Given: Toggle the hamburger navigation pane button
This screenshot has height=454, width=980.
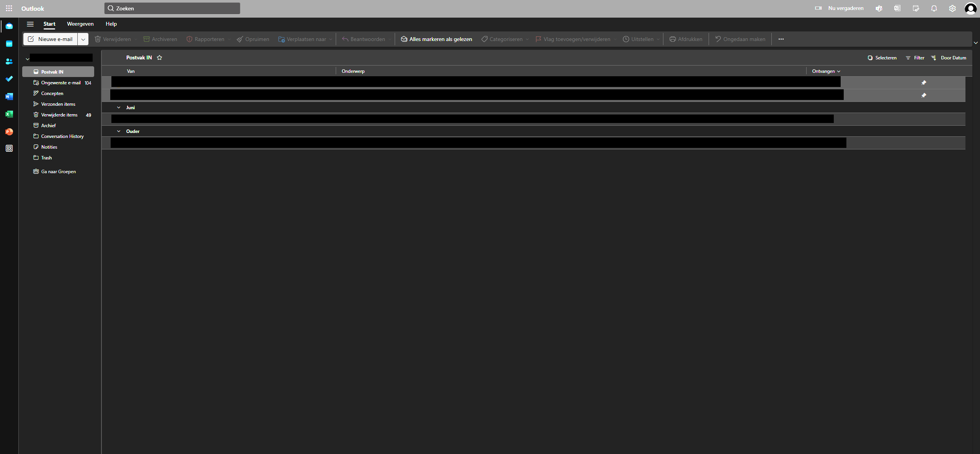Looking at the screenshot, I should click(30, 24).
